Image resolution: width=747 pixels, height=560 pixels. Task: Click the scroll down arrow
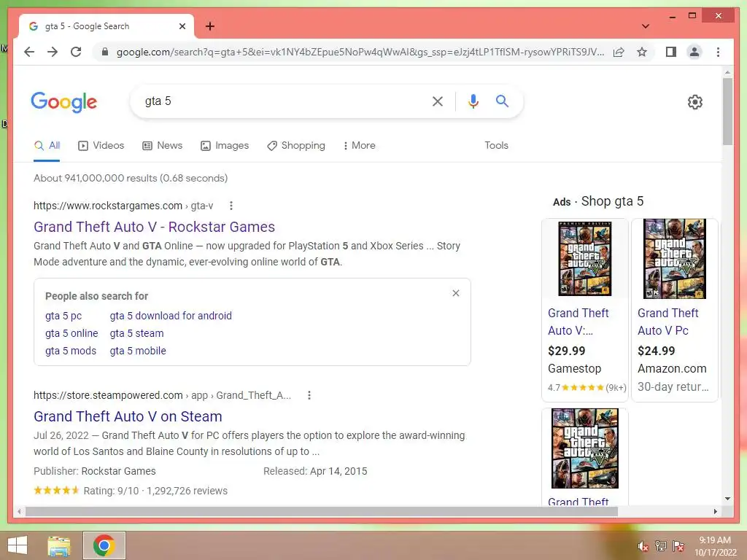[x=727, y=499]
